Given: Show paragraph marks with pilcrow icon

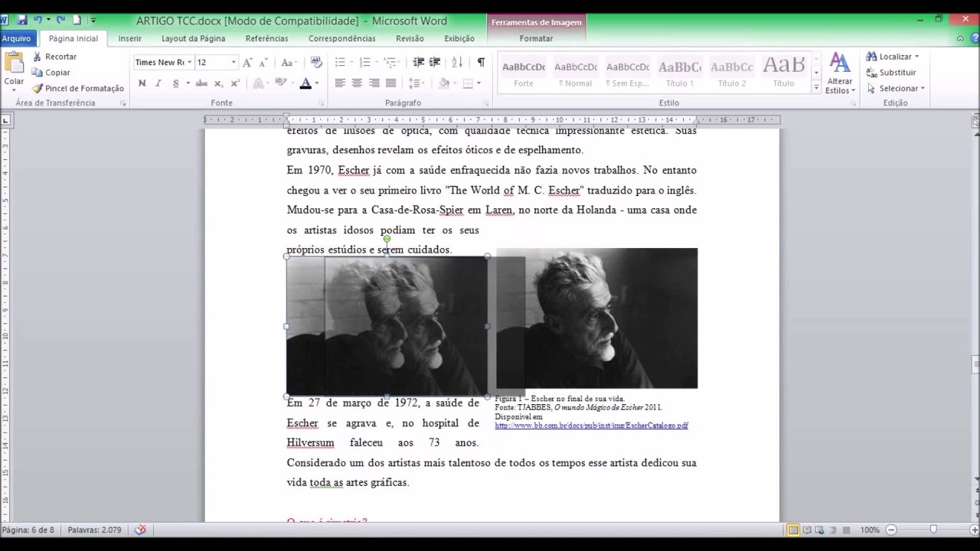Looking at the screenshot, I should (481, 62).
